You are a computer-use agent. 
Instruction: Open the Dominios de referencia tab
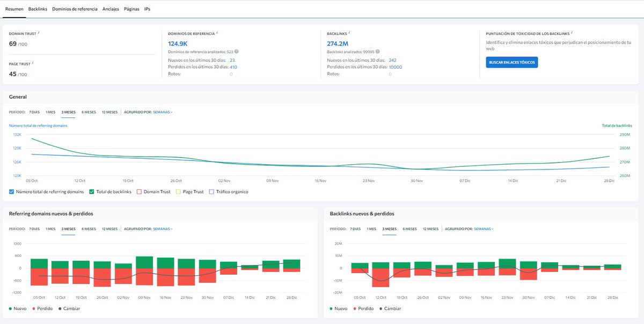75,9
